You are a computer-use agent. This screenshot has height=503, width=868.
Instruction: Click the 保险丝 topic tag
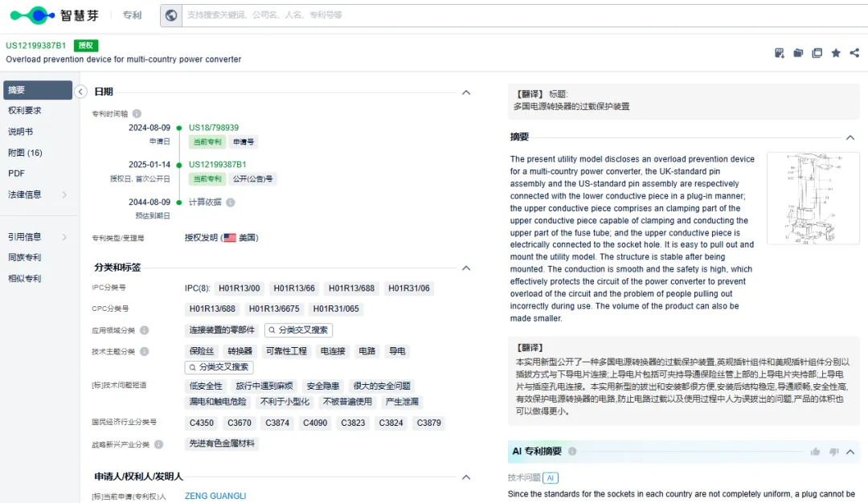tap(202, 351)
